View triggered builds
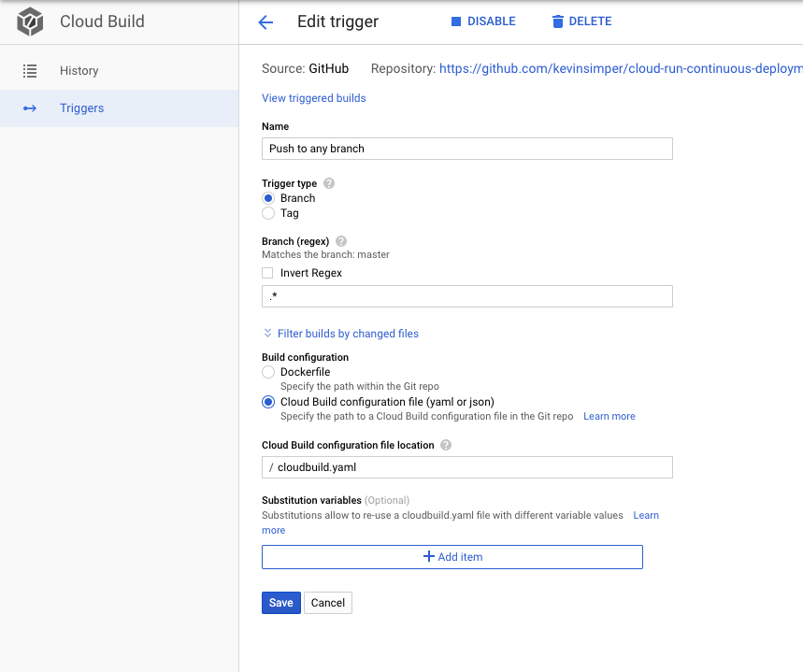Image resolution: width=803 pixels, height=672 pixels. (314, 98)
